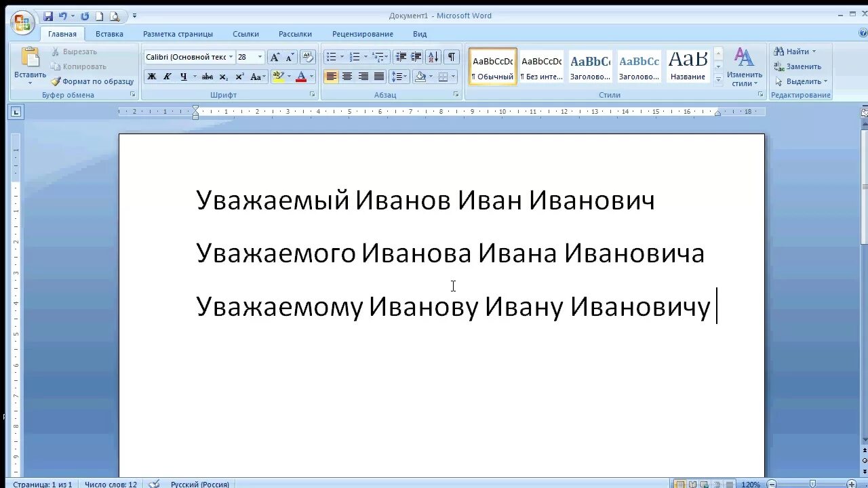Toggle superscript x² formatting
This screenshot has height=488, width=868.
coord(239,77)
